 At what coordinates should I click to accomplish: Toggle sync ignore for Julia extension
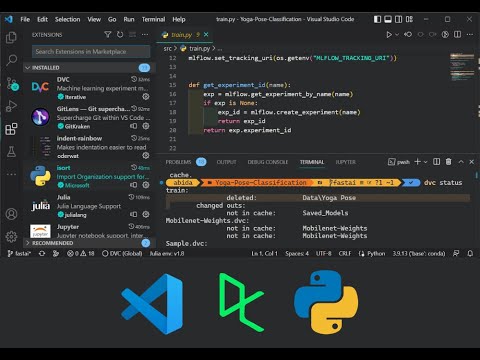[x=133, y=214]
